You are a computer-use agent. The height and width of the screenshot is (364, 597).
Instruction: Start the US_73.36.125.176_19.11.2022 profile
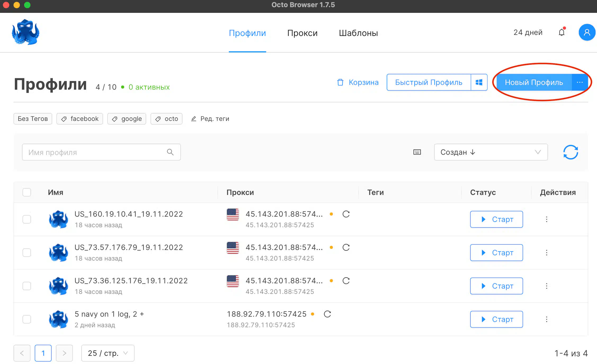pos(497,286)
